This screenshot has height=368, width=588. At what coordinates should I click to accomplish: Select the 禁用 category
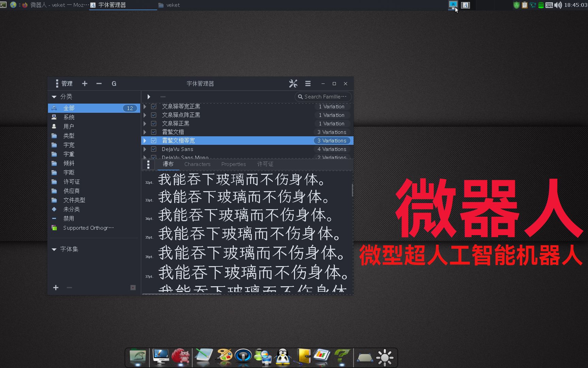[x=94, y=218]
